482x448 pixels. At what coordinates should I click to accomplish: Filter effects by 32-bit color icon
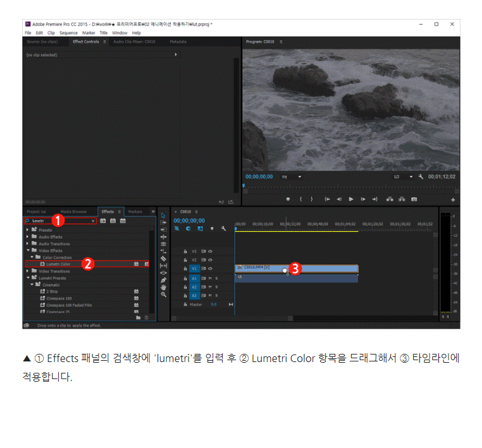click(x=113, y=221)
